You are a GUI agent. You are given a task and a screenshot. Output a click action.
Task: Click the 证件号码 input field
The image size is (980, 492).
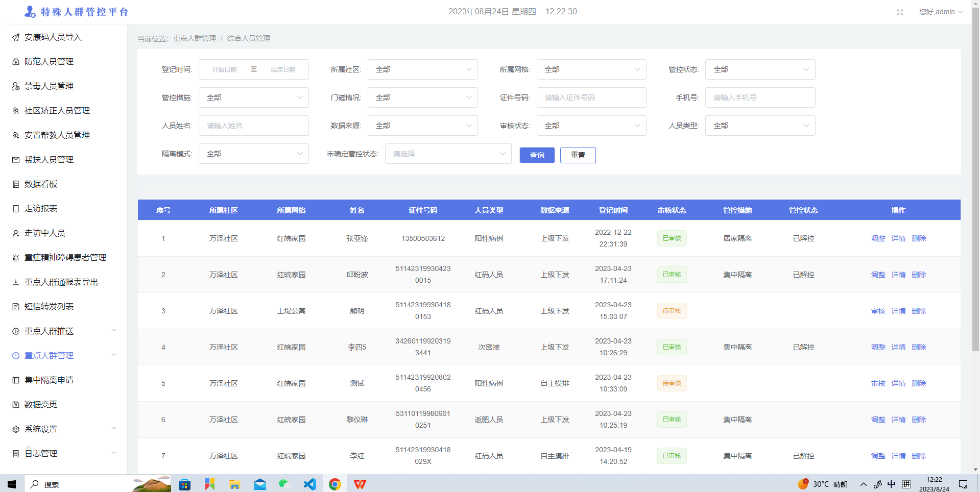point(591,97)
